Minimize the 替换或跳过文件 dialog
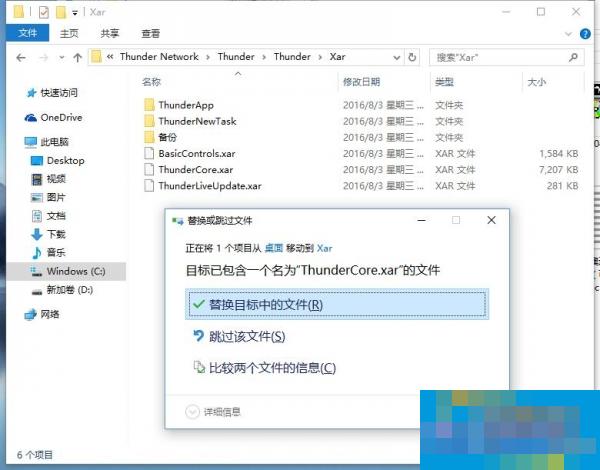This screenshot has width=600, height=470. pos(422,220)
